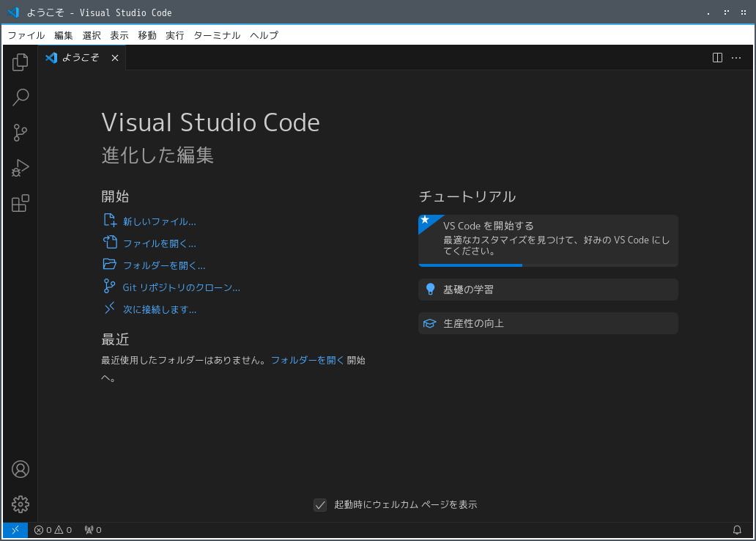Open the 移動 menu
Screen dimensions: 756x541
[x=147, y=35]
